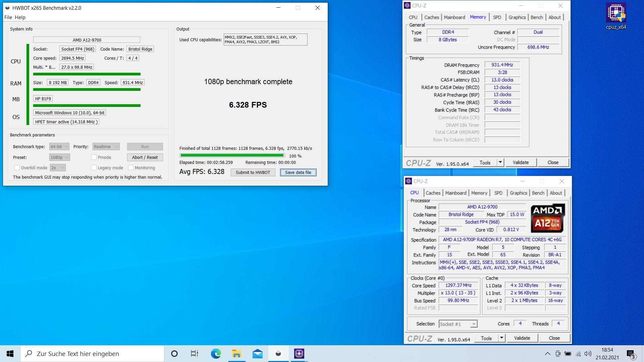The width and height of the screenshot is (644, 362).
Task: Click Validate in upper CPU-Z window
Action: coord(521,162)
